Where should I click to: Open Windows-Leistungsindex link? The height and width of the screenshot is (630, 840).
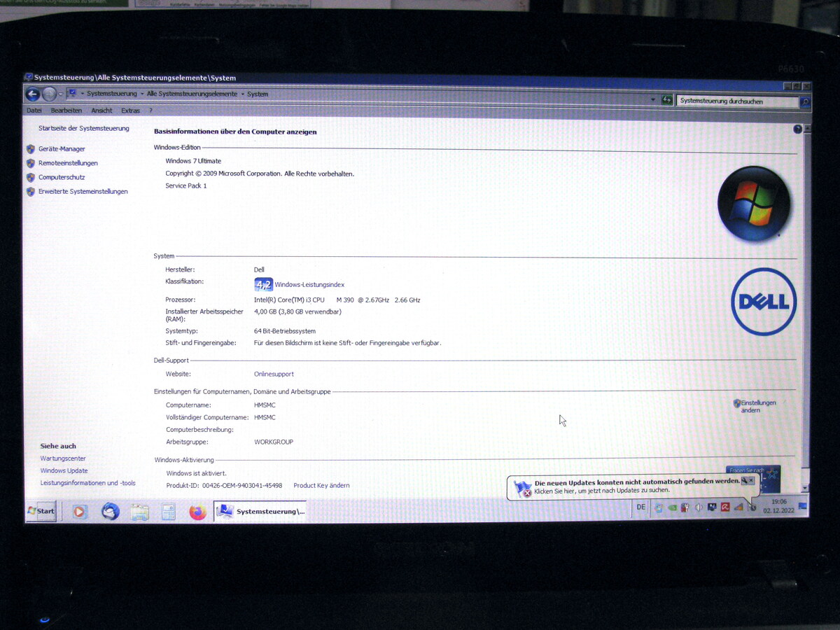309,285
